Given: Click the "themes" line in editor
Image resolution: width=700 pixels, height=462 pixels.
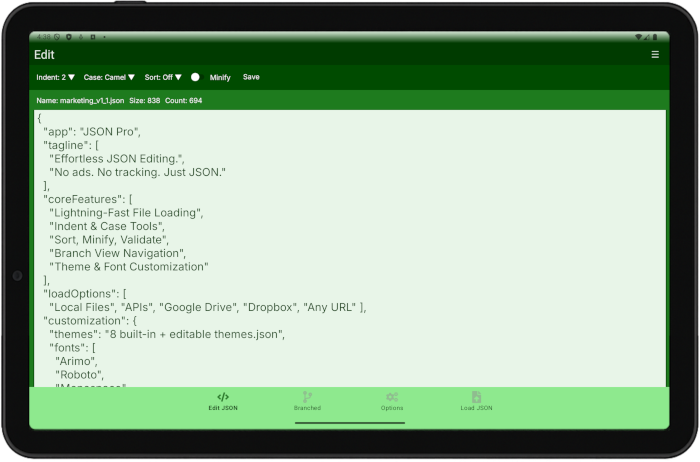Looking at the screenshot, I should click(167, 334).
